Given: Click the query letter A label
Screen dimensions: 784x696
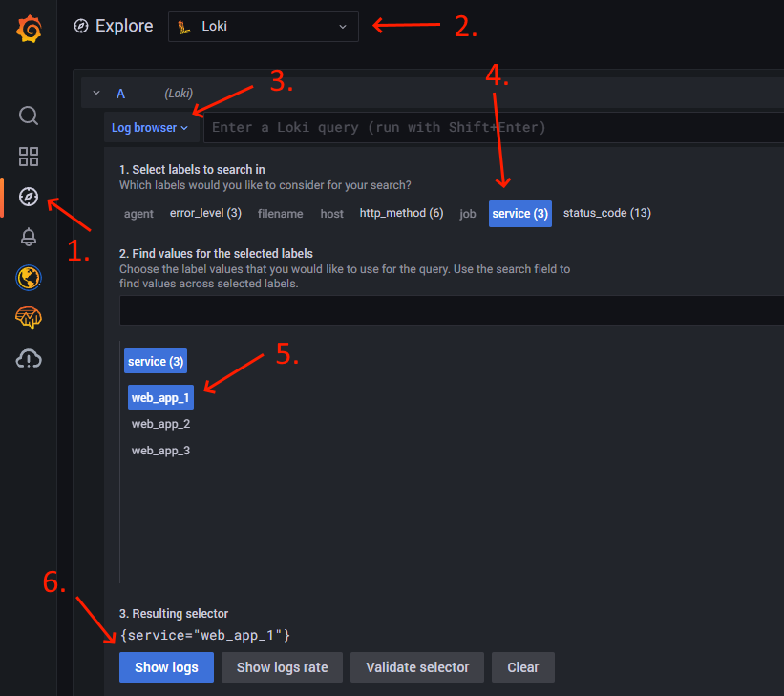Looking at the screenshot, I should (120, 94).
